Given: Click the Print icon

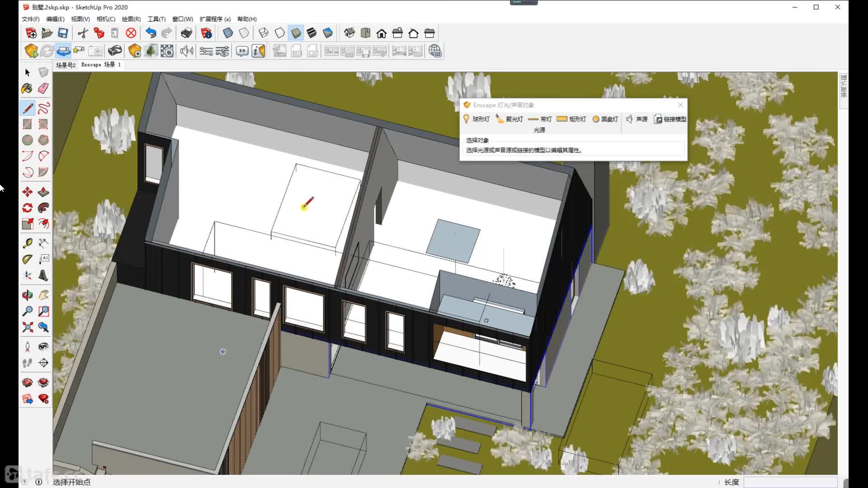Looking at the screenshot, I should [186, 33].
